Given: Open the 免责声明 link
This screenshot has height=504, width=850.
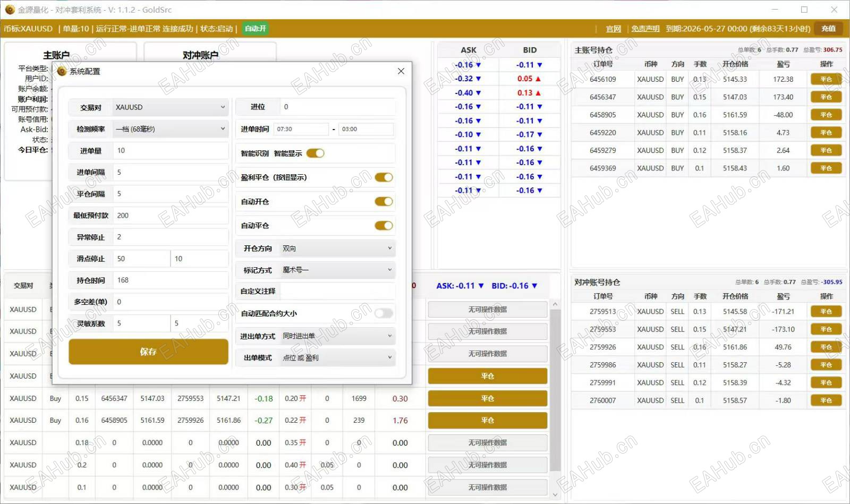Looking at the screenshot, I should click(645, 29).
